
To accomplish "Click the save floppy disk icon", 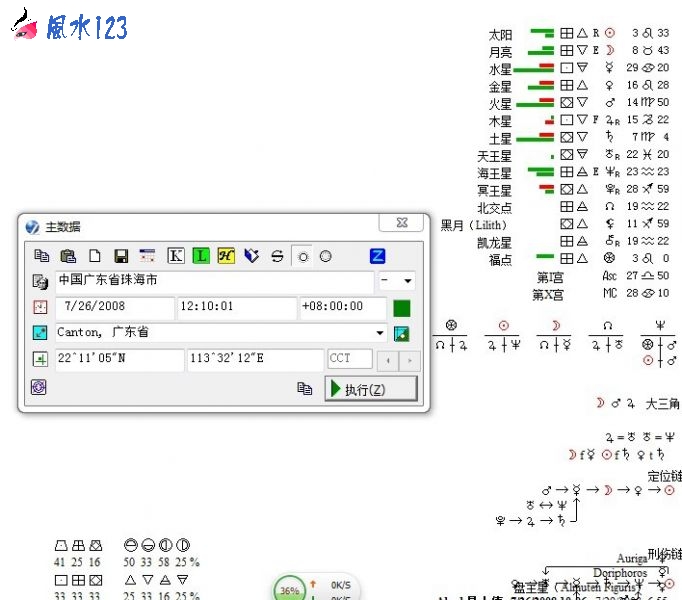I will [121, 256].
